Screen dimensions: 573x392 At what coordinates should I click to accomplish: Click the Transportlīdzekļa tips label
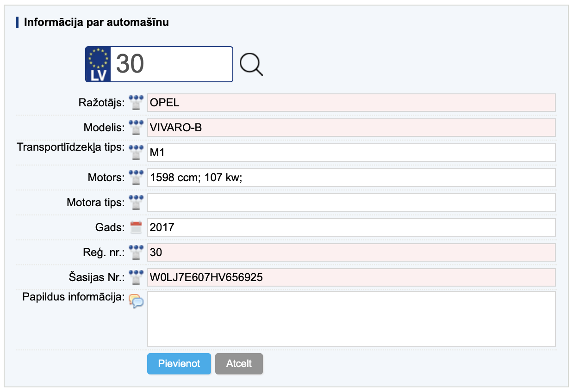(71, 147)
